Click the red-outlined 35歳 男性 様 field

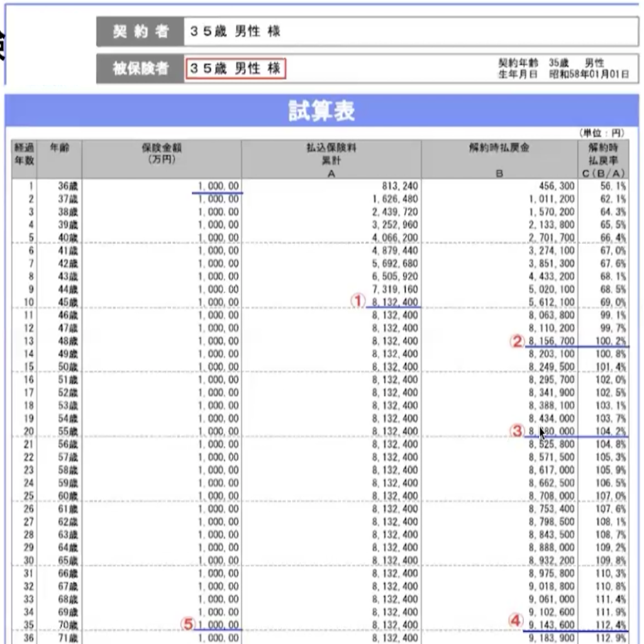(x=235, y=69)
